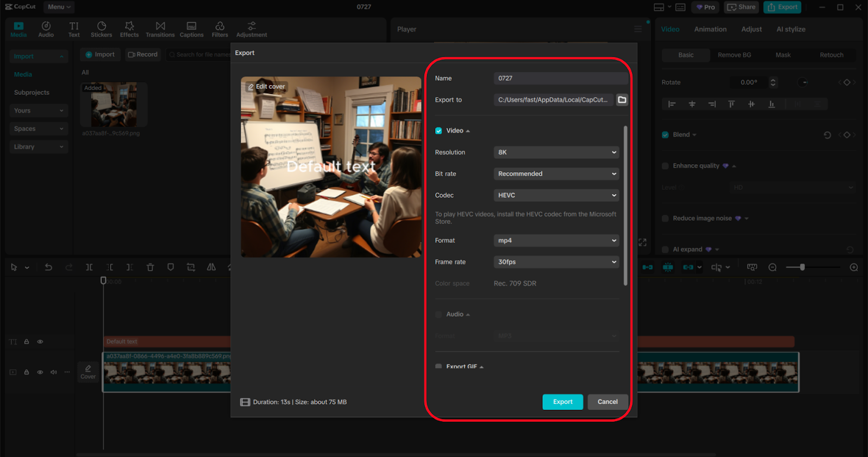868x457 pixels.
Task: Click the Edit cover button on preview
Action: pyautogui.click(x=266, y=87)
